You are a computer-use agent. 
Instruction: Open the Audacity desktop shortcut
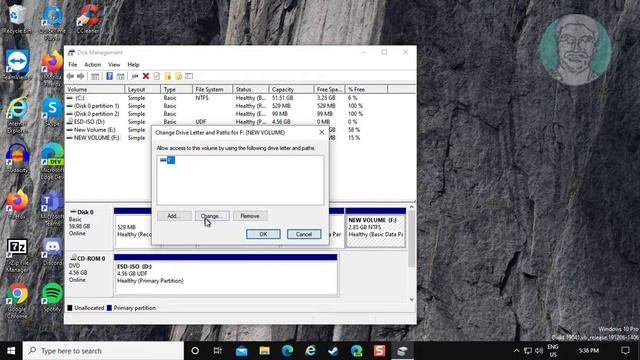pyautogui.click(x=17, y=158)
